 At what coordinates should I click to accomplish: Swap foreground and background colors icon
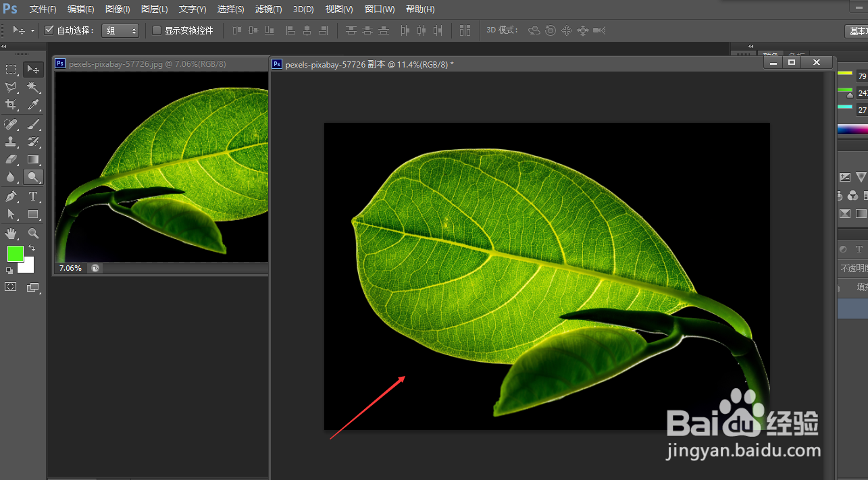coord(31,248)
